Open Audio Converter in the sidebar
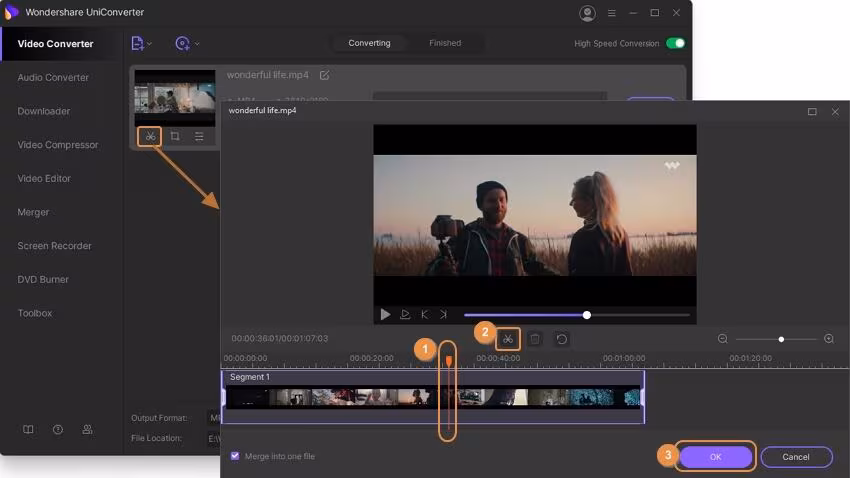The height and width of the screenshot is (478, 850). 53,77
